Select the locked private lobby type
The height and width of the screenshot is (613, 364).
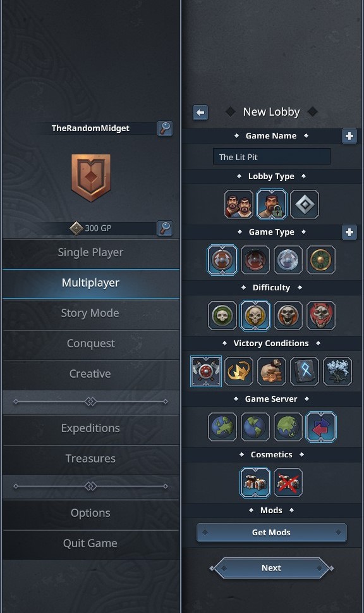(x=272, y=204)
